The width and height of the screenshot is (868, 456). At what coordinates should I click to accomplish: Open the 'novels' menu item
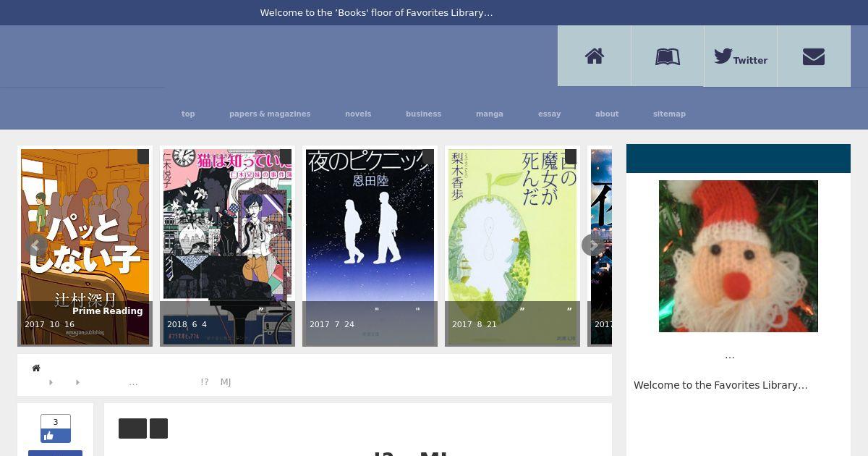click(x=358, y=114)
